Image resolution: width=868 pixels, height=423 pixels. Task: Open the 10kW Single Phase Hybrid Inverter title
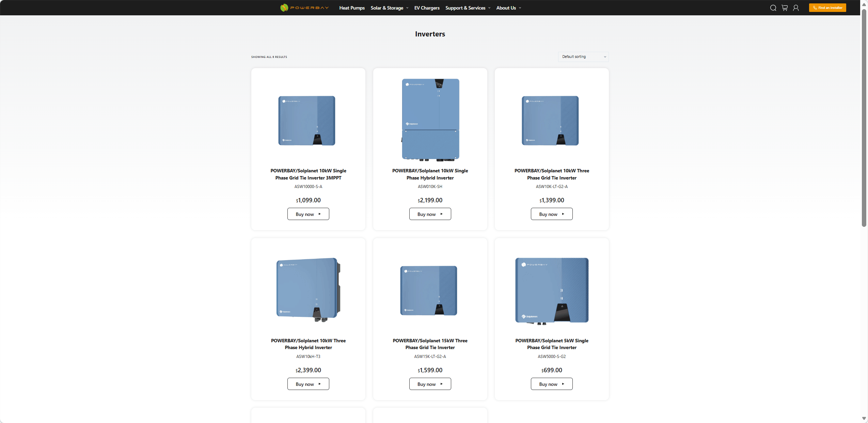tap(430, 174)
